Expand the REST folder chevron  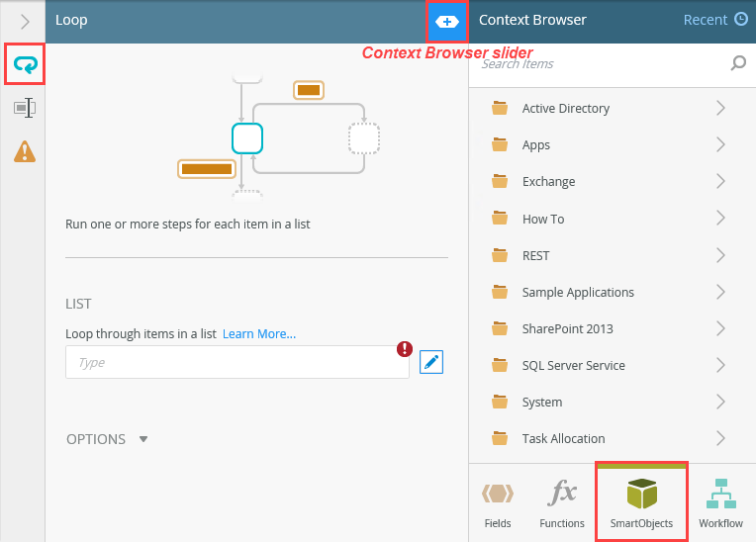click(x=720, y=255)
